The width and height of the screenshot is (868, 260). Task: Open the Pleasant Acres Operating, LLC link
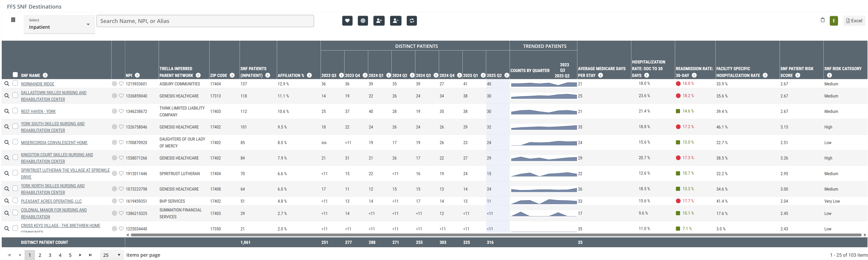click(51, 201)
